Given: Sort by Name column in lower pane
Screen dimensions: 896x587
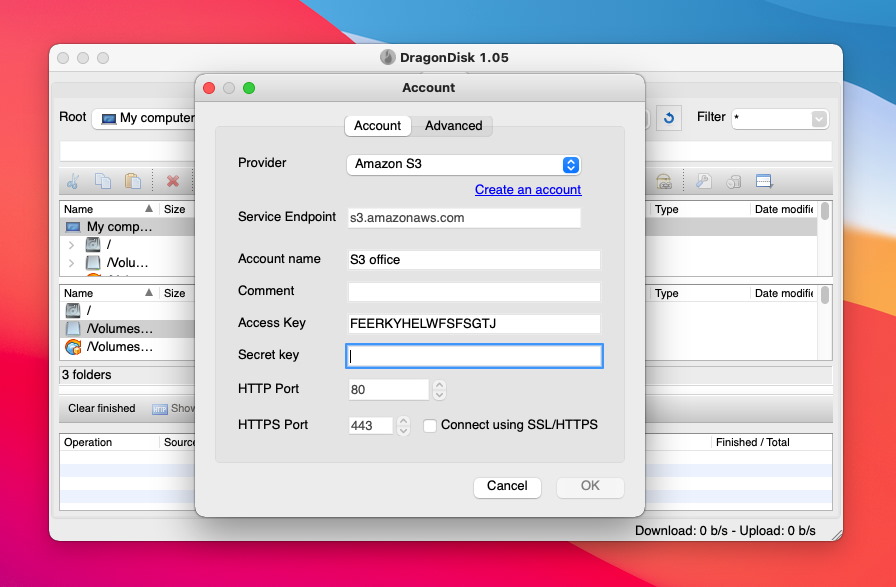Looking at the screenshot, I should 109,293.
